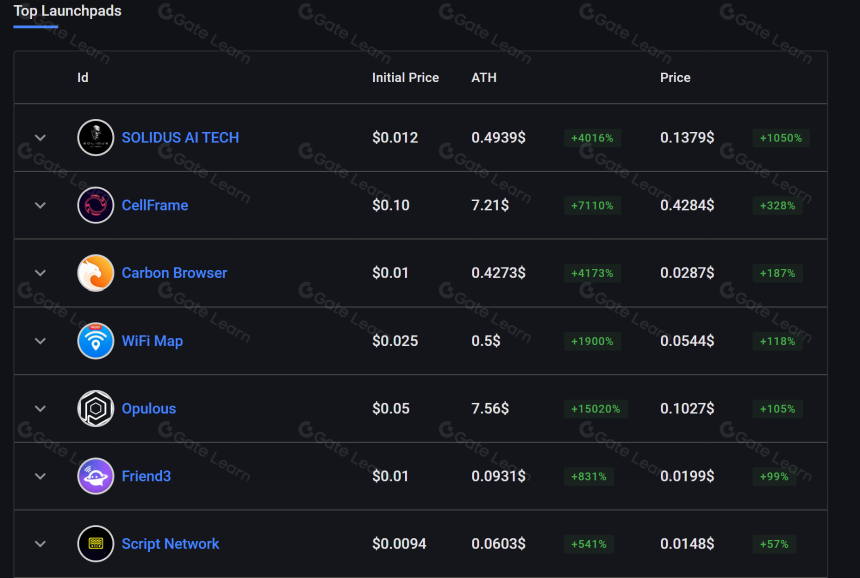Click the Script Network logo icon

click(x=95, y=544)
